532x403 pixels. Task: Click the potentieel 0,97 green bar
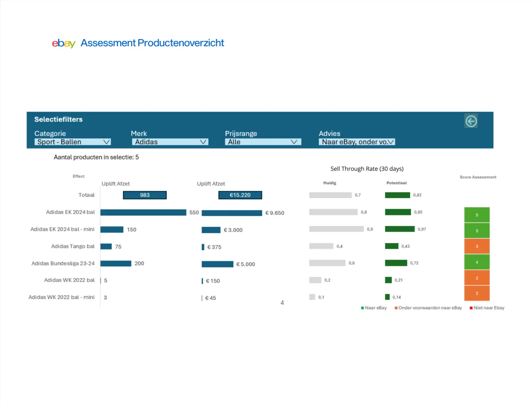tap(400, 229)
